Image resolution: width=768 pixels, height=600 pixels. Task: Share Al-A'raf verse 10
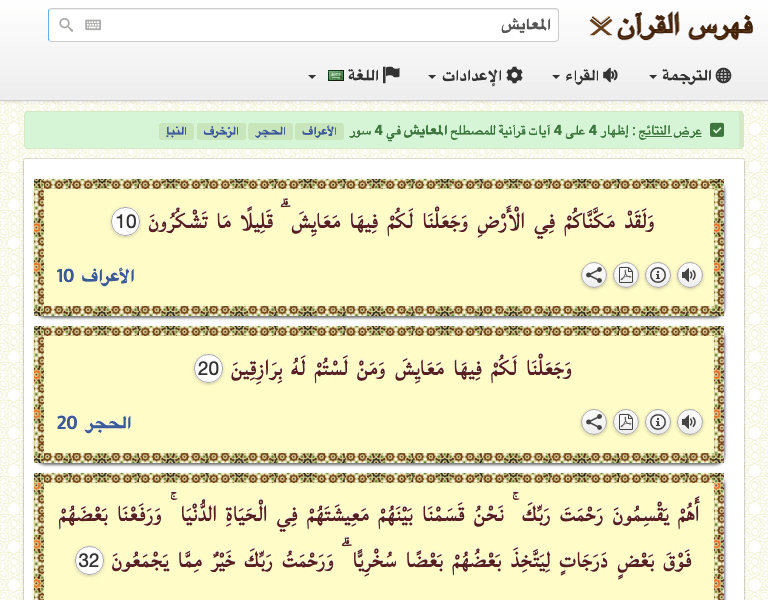click(x=594, y=275)
